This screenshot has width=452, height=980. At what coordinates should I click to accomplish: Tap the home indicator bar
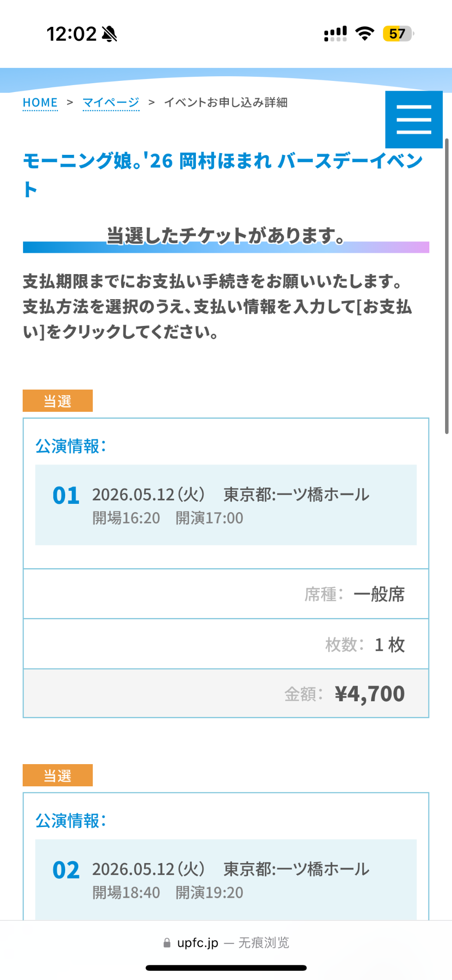point(226,968)
